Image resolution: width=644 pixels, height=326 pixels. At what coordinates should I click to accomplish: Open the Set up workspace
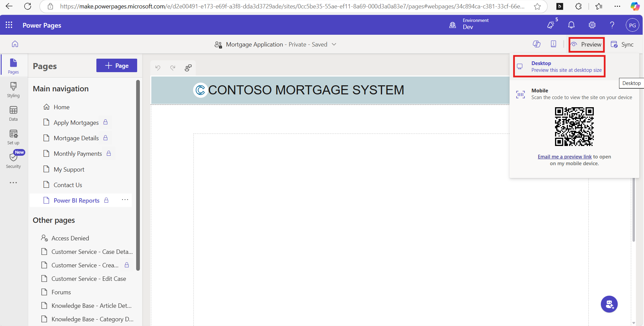pyautogui.click(x=13, y=137)
